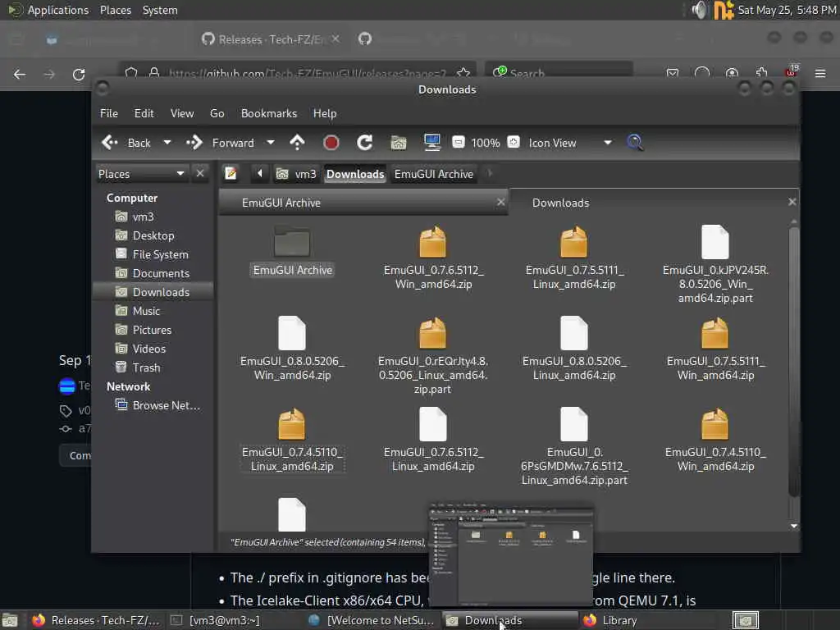Zoom out with the minus icon

click(458, 143)
